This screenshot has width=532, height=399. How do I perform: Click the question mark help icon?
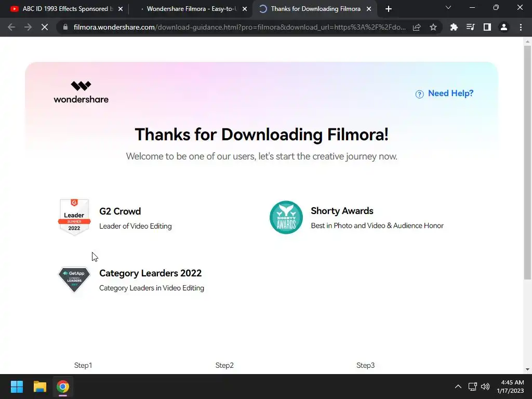[420, 94]
